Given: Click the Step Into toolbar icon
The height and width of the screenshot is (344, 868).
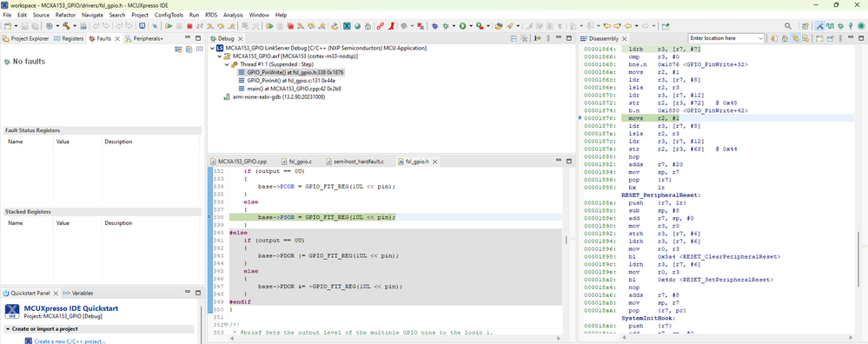Looking at the screenshot, I should point(209,26).
